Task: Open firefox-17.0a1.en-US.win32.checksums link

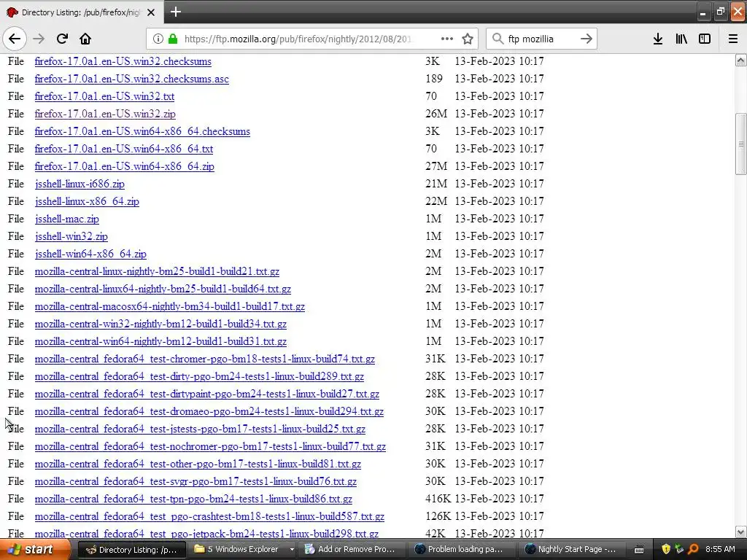Action: click(x=123, y=61)
